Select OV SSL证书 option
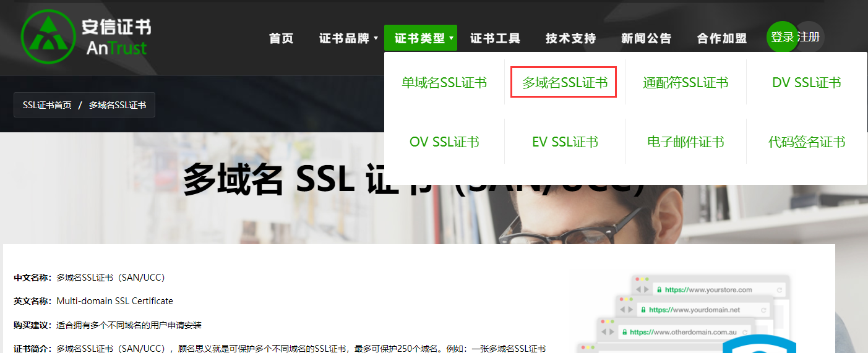868x353 pixels. click(x=444, y=142)
